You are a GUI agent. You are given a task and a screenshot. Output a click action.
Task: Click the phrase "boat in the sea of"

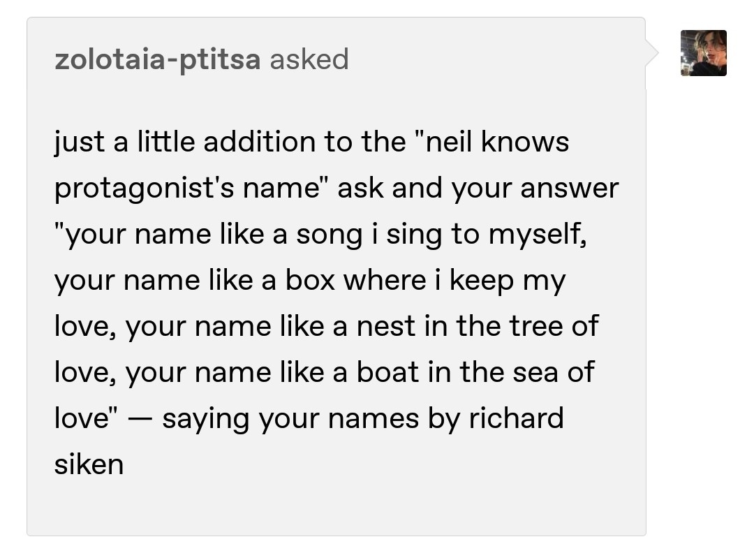(x=475, y=372)
